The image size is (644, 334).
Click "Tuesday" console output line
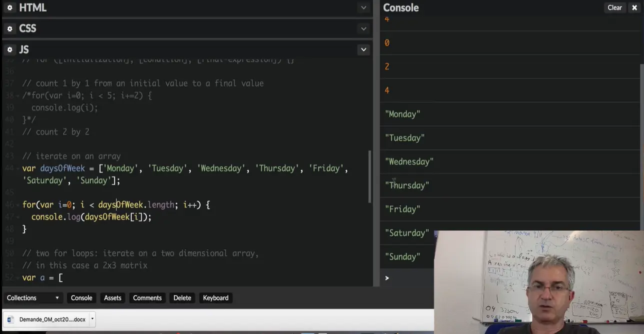pos(404,137)
